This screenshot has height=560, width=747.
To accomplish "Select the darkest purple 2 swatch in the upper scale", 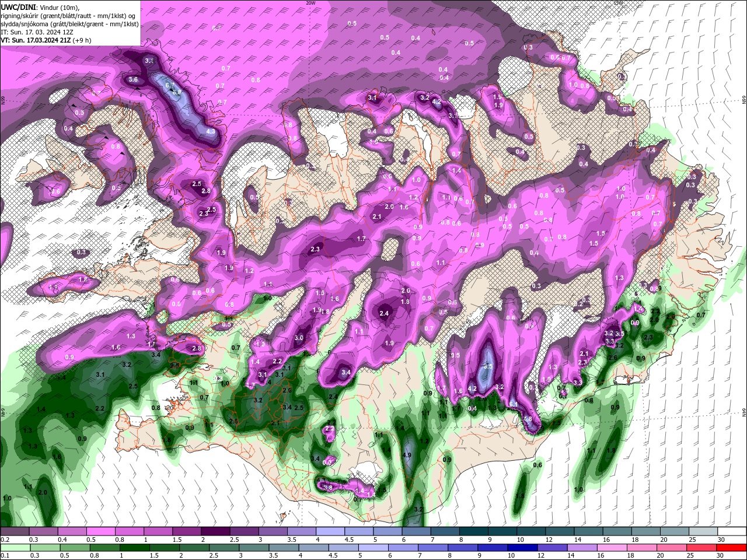I will click(x=216, y=531).
